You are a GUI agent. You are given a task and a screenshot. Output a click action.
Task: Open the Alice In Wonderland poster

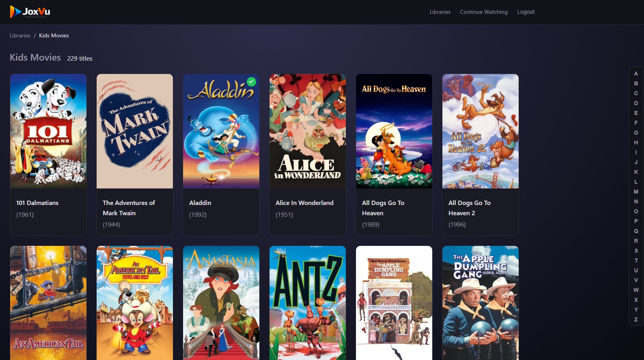point(307,131)
